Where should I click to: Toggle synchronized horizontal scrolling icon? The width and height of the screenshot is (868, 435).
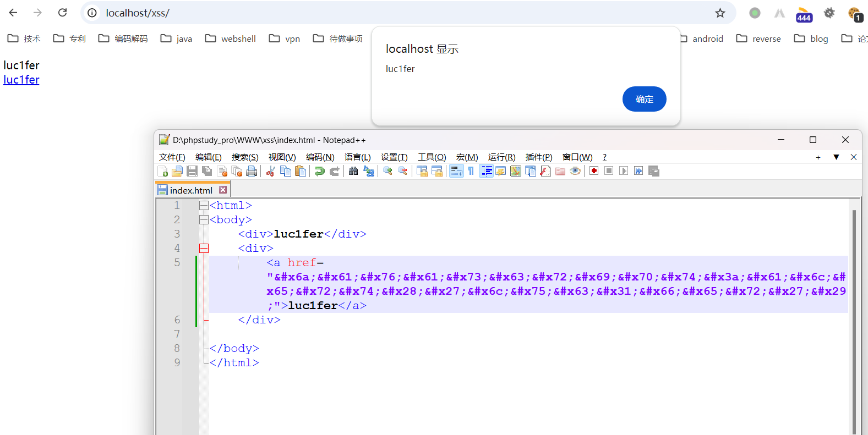point(437,171)
